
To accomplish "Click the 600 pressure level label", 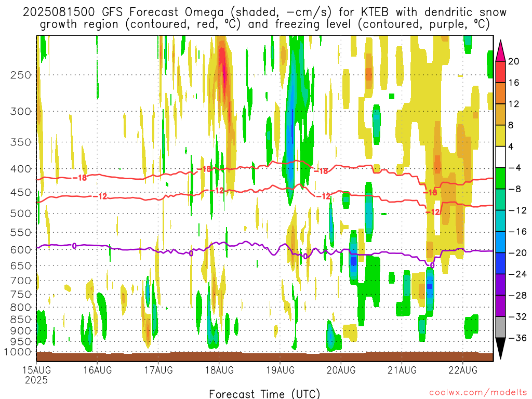I will tap(21, 250).
